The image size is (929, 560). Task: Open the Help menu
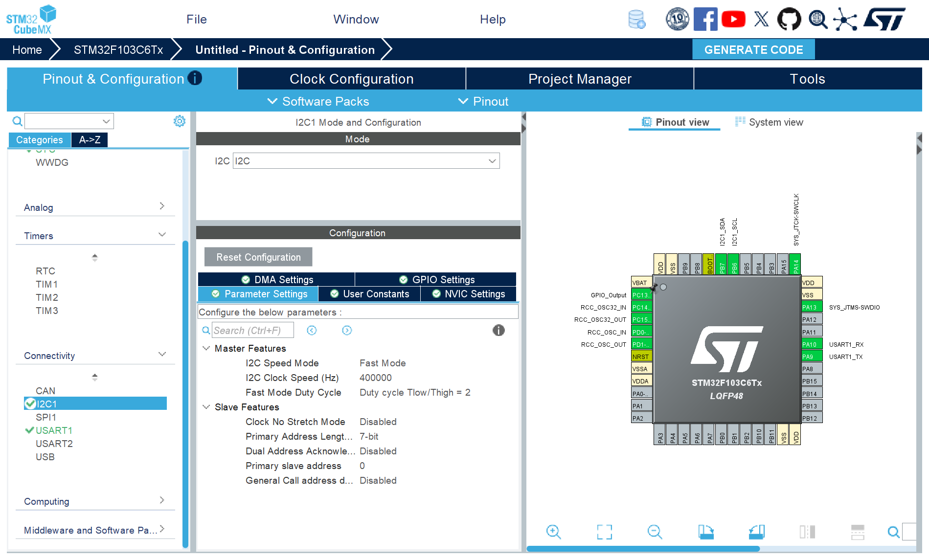pos(493,19)
